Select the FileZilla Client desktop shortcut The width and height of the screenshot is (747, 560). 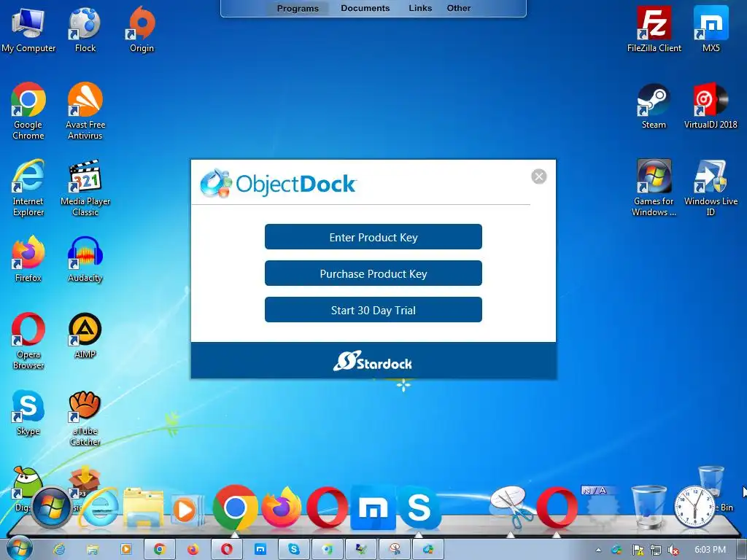[x=654, y=30]
